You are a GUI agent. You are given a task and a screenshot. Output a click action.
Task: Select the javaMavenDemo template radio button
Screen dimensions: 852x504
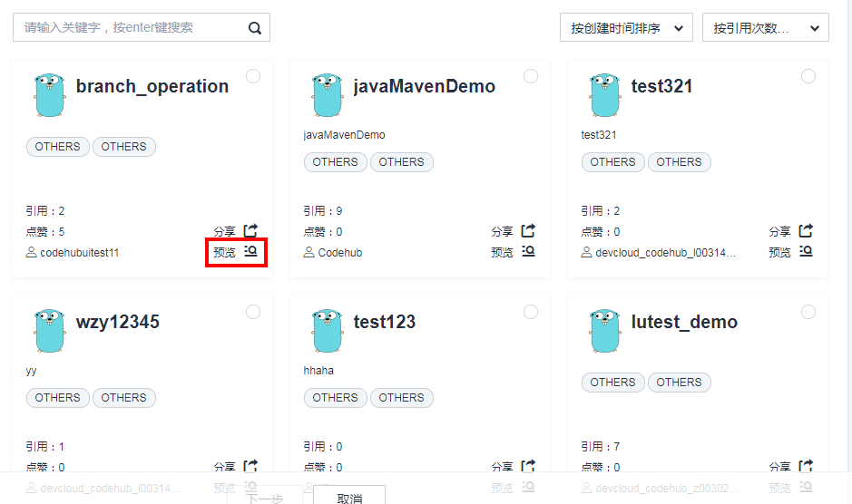[x=531, y=76]
